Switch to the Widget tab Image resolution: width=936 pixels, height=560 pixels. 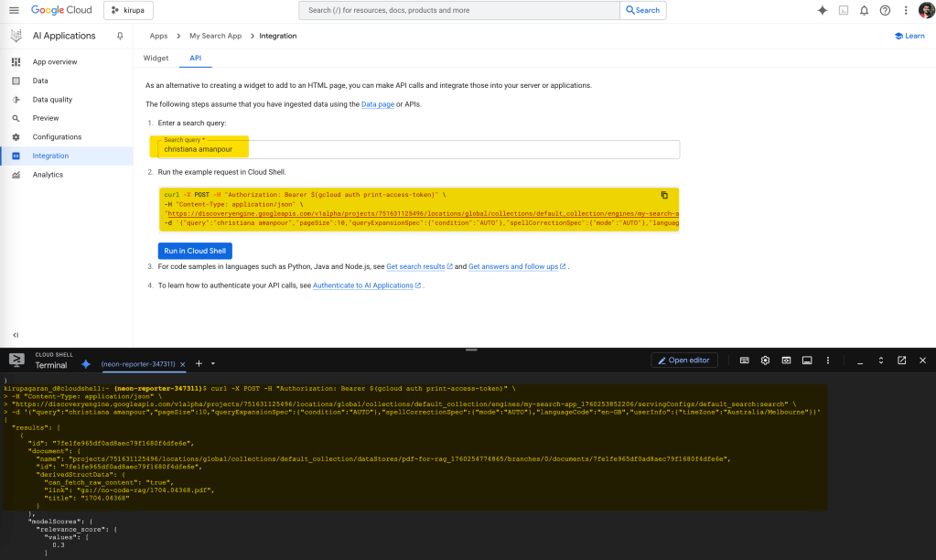tap(156, 58)
